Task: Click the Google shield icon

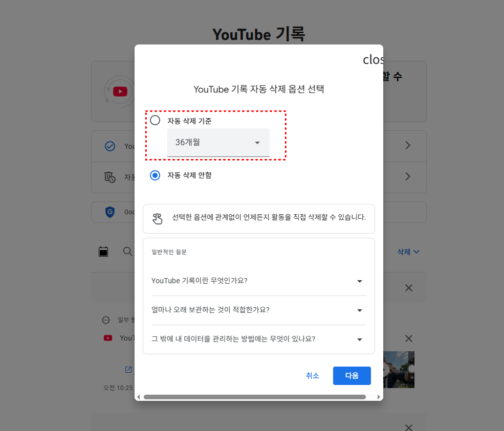Action: (110, 212)
